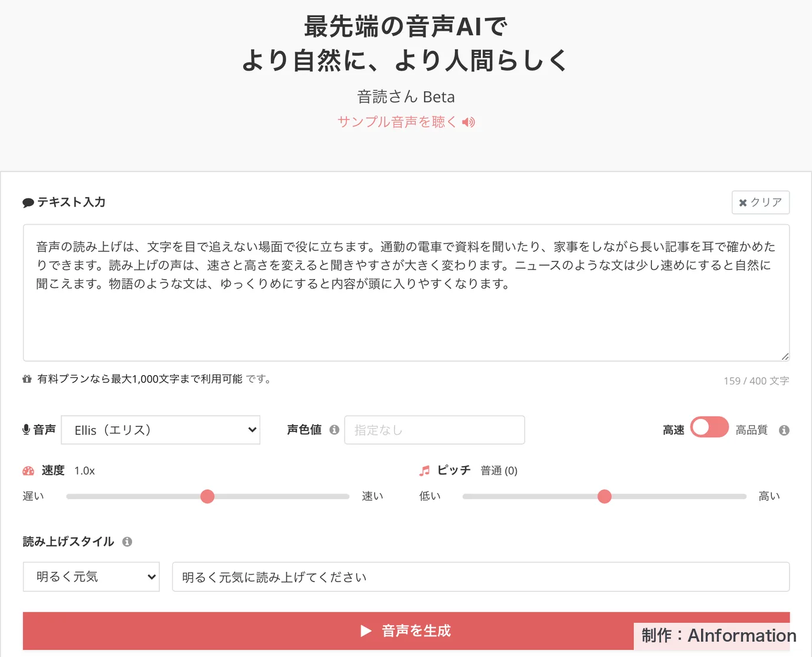Click the 音声を生成 button

tap(406, 631)
